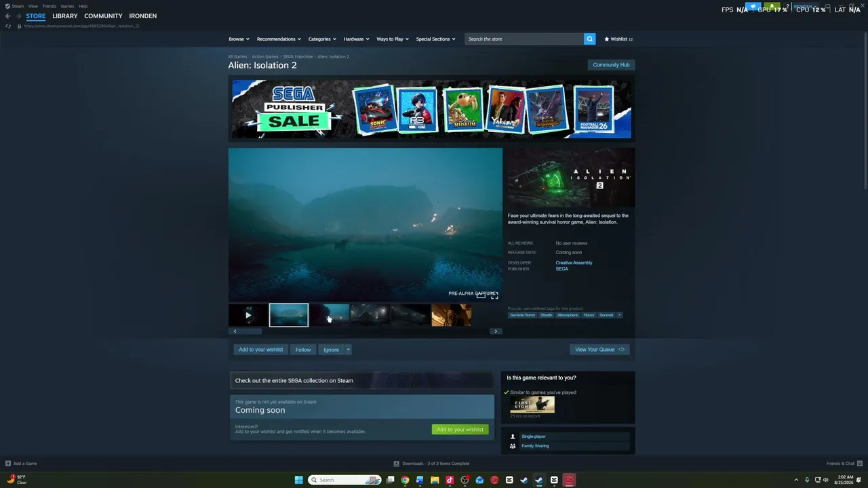This screenshot has height=488, width=868.
Task: Switch to the LIBRARY tab
Action: click(x=65, y=16)
